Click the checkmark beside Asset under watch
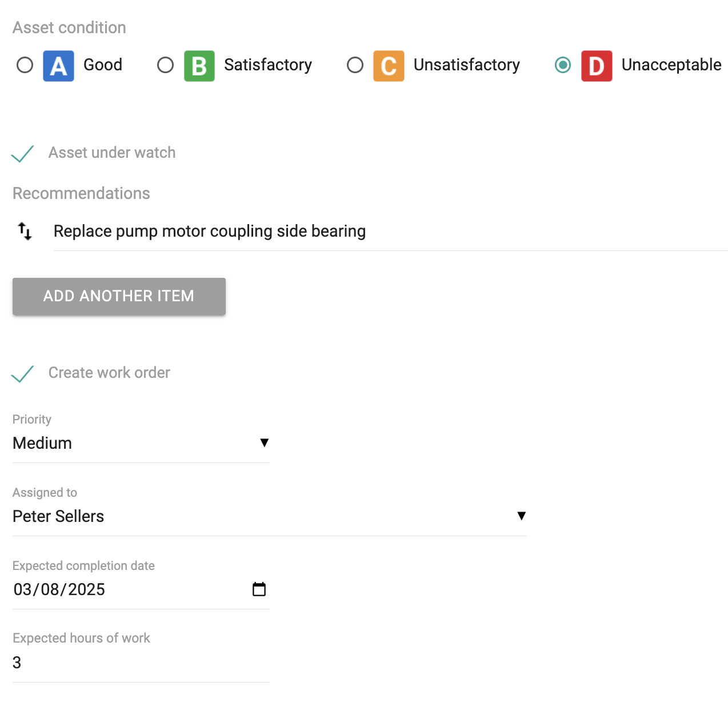Viewport: 728px width, 702px height. 23,153
